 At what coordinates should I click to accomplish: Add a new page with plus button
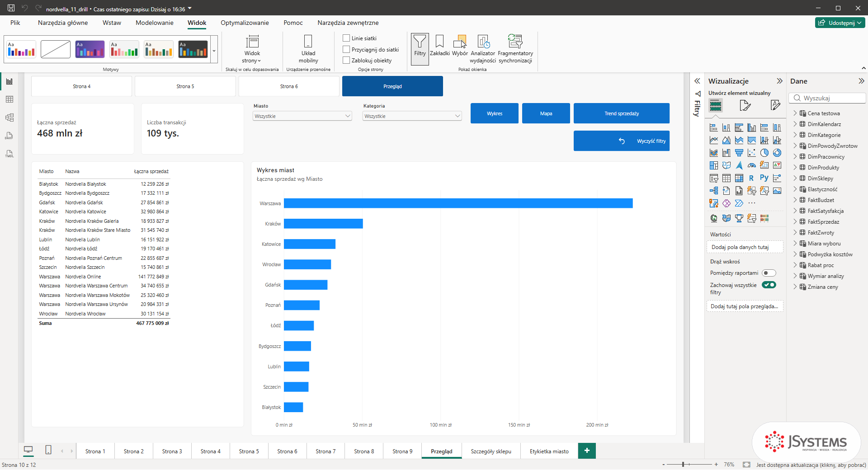click(x=587, y=451)
